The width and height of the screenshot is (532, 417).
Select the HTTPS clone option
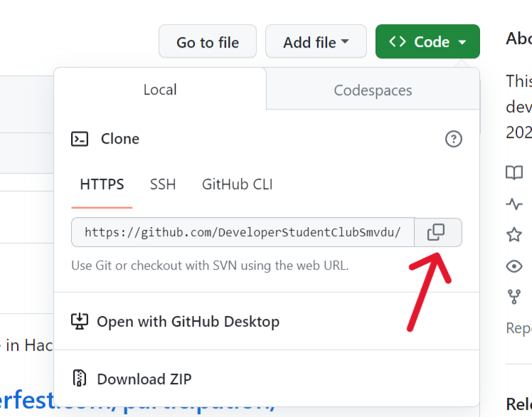click(x=102, y=184)
